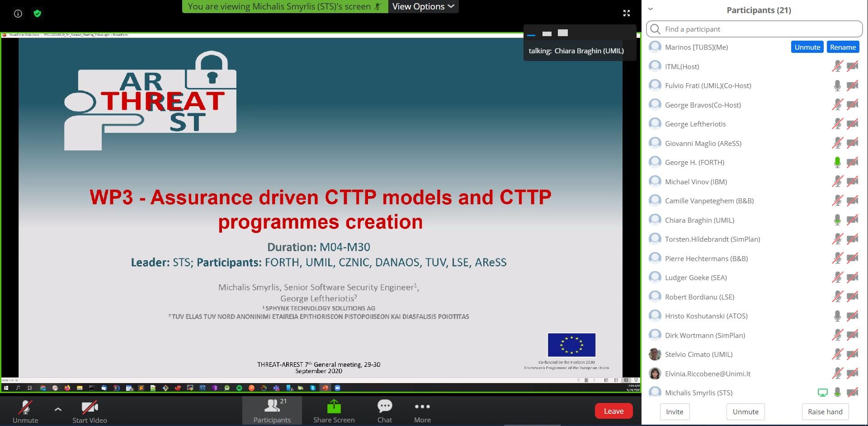
Task: Click the red Leave button
Action: [x=613, y=411]
